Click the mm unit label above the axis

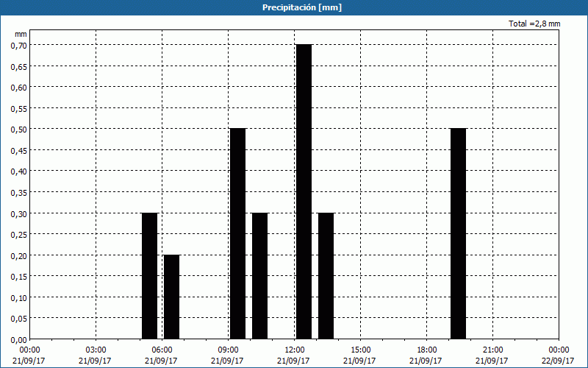(x=21, y=34)
